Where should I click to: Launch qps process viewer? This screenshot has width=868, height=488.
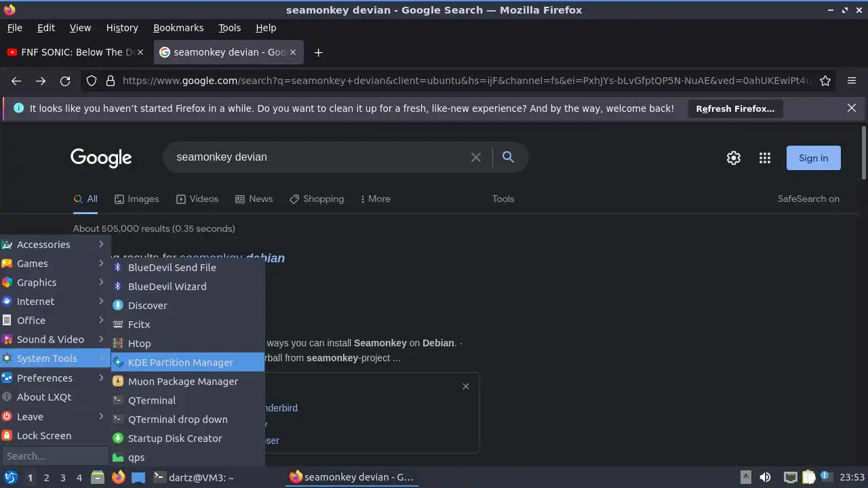(x=188, y=457)
